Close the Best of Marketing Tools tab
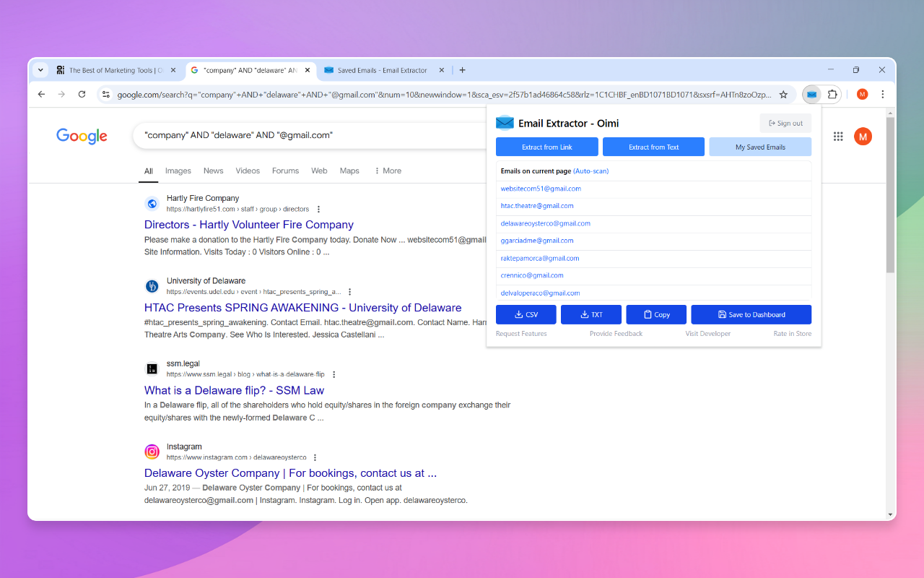 [x=173, y=70]
